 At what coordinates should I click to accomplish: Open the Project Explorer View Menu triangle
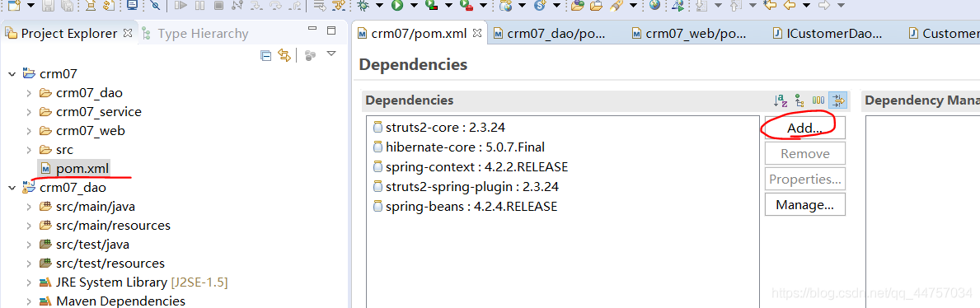tap(331, 54)
